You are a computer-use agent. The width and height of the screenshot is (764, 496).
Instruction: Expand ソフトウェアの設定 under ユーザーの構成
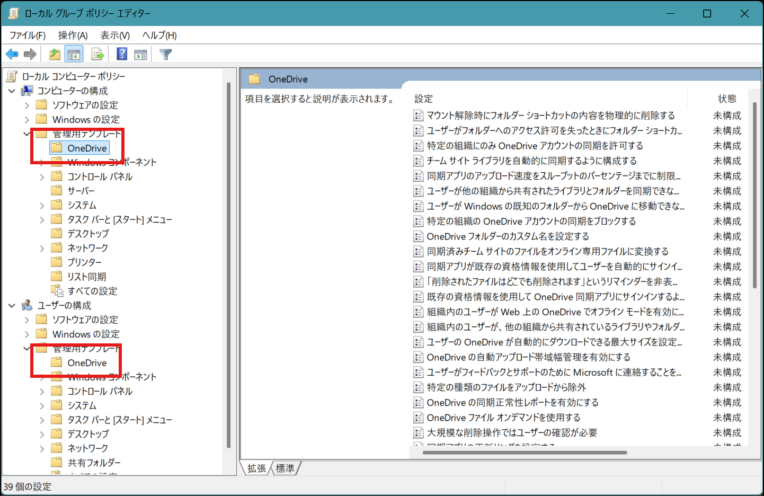(x=27, y=320)
